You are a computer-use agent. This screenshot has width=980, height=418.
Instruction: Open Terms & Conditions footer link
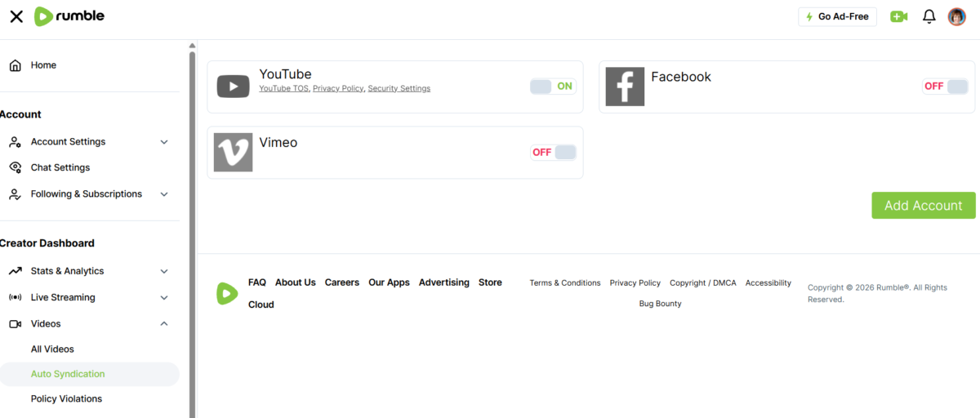coord(565,283)
